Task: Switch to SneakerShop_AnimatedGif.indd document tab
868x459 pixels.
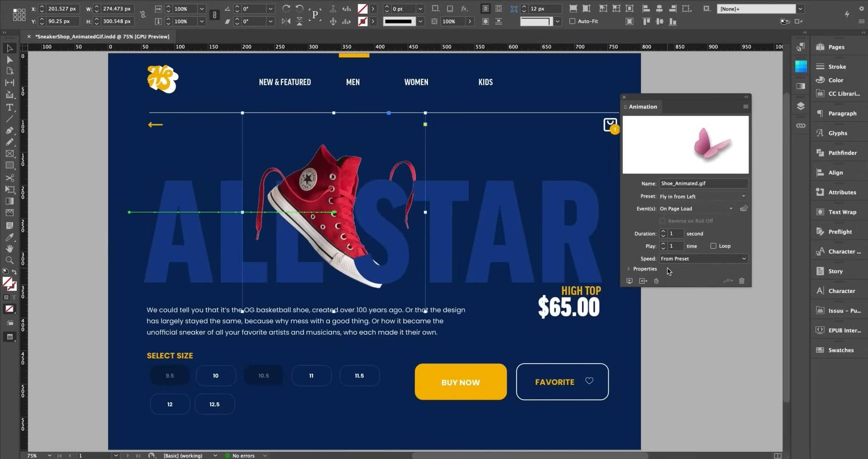Action: [x=102, y=37]
